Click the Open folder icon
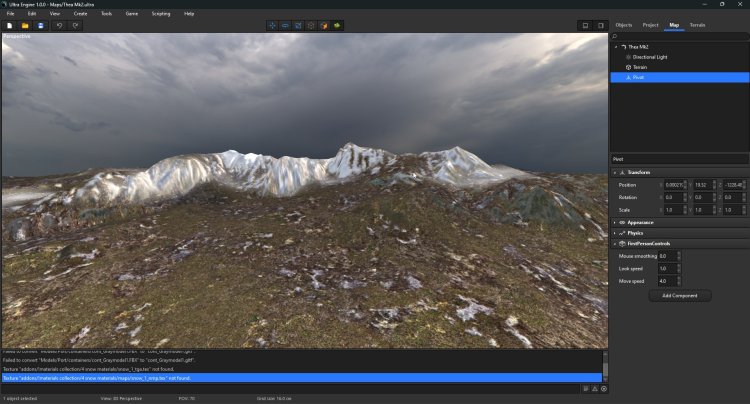This screenshot has width=750, height=404. pyautogui.click(x=25, y=25)
